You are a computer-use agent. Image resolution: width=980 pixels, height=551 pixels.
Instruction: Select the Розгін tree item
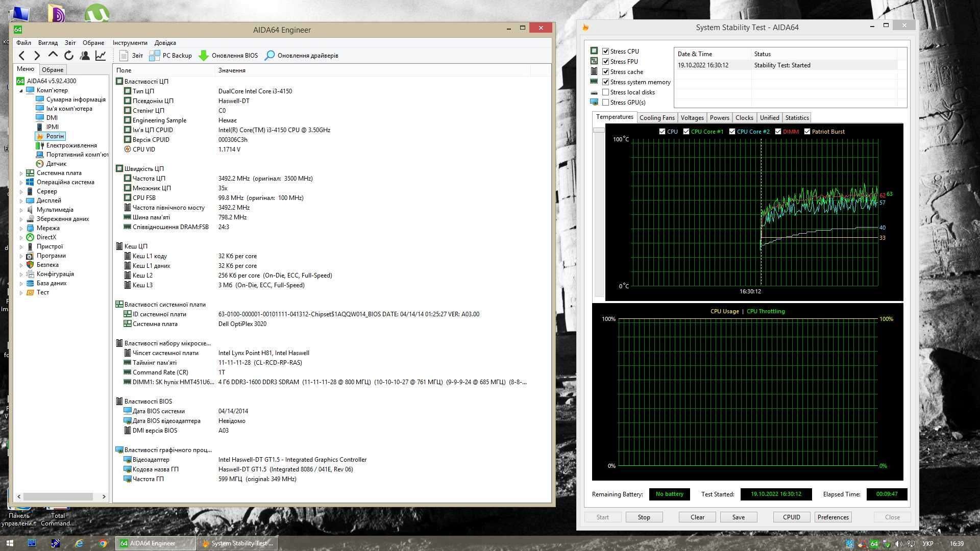point(55,136)
